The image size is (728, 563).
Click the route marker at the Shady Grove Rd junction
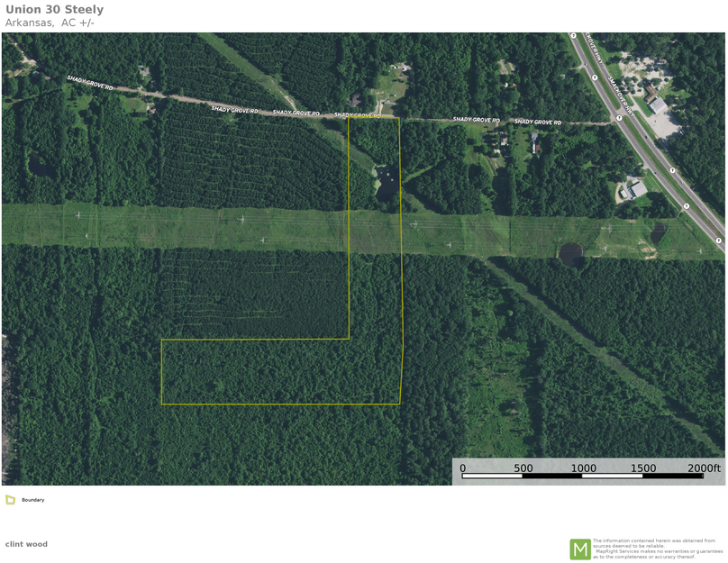619,118
